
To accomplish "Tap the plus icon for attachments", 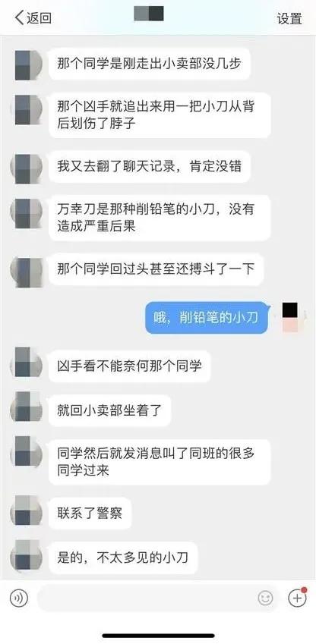I will coord(297,598).
